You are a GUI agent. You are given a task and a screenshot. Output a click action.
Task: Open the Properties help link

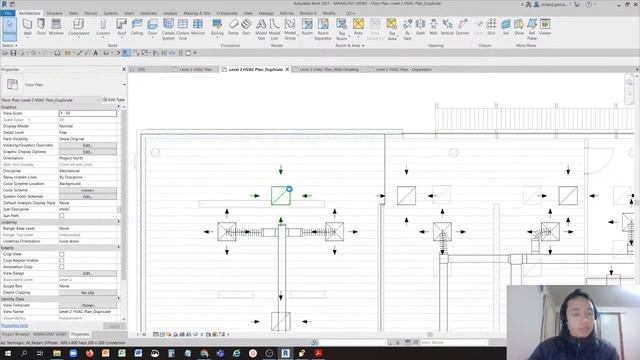point(14,326)
